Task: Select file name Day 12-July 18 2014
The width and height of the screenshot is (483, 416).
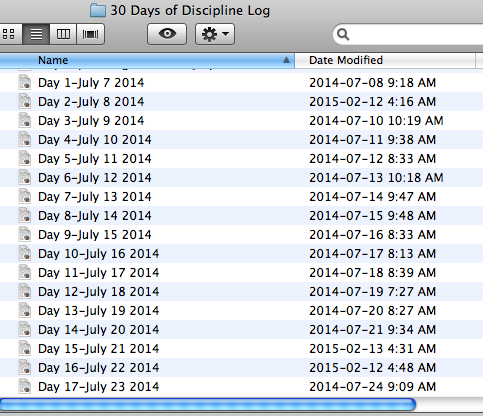Action: coord(99,292)
